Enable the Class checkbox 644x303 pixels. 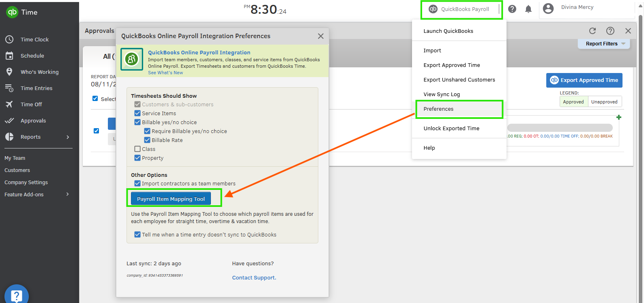[137, 149]
